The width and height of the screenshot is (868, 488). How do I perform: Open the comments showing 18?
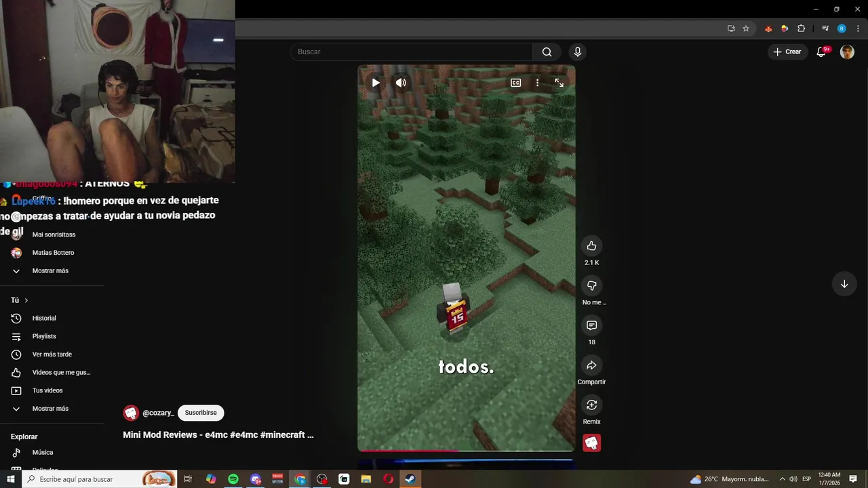591,325
